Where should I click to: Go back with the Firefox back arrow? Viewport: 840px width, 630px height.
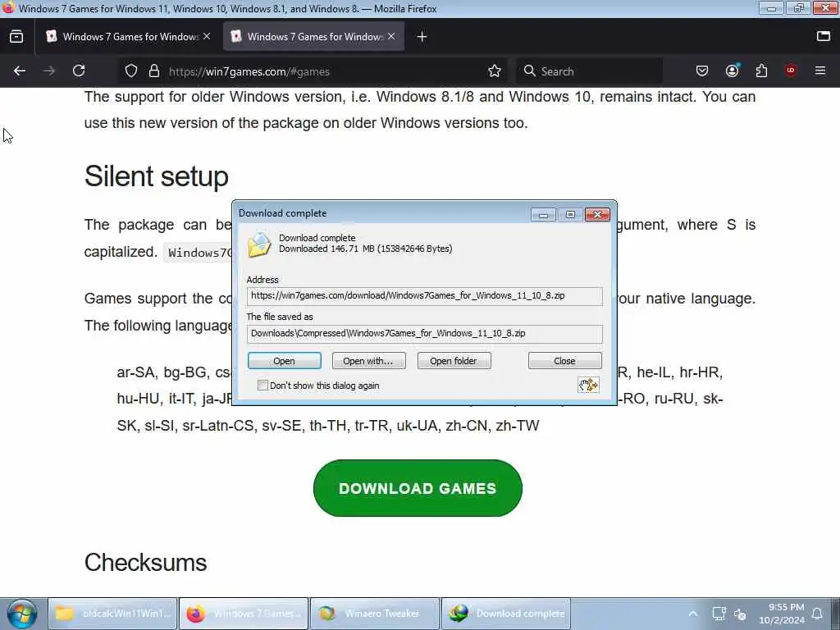20,71
